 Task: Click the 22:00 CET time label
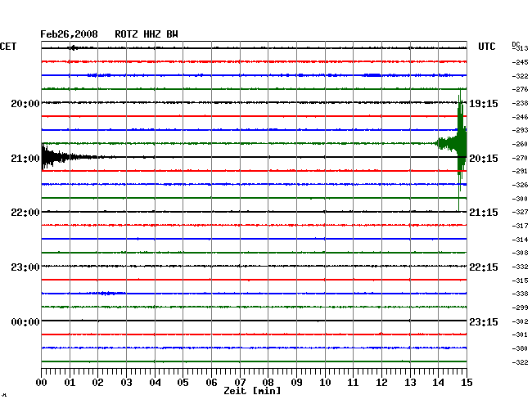[x=25, y=213]
